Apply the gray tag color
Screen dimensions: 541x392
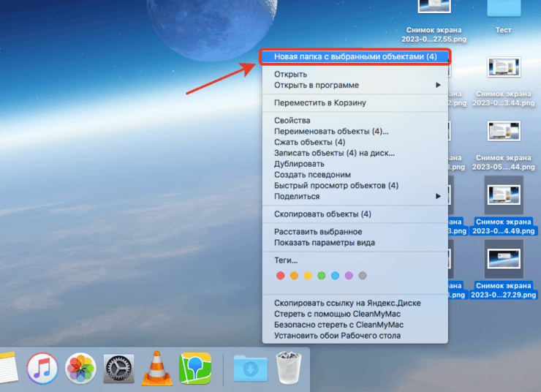(x=363, y=276)
